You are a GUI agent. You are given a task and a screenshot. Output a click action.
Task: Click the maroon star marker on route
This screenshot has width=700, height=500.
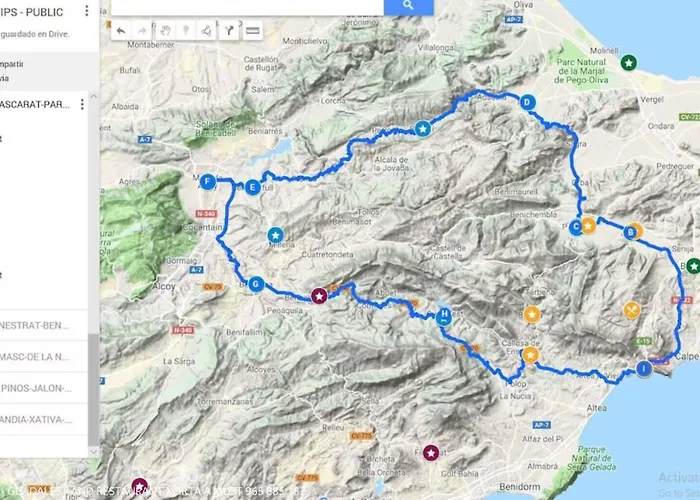coord(319,296)
